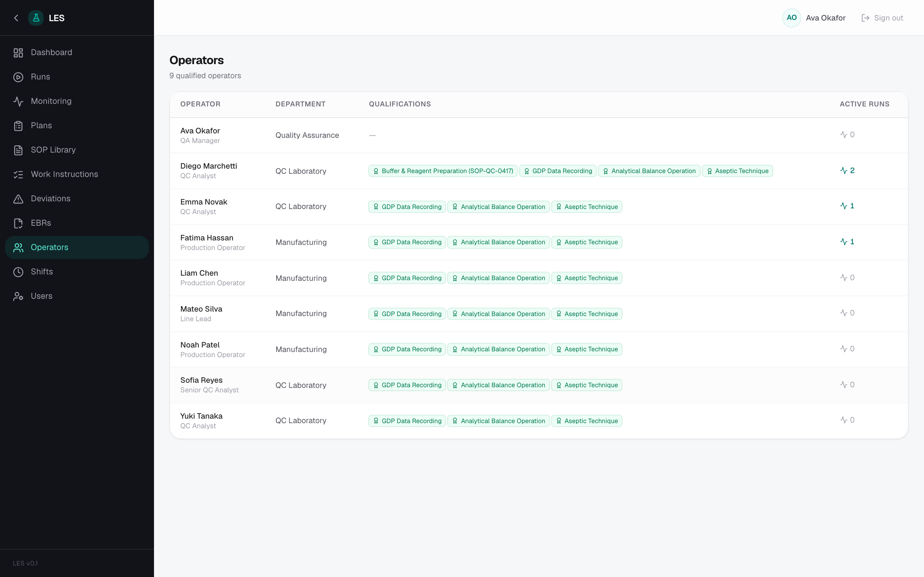Click the back chevron beside LES logo

pos(16,18)
